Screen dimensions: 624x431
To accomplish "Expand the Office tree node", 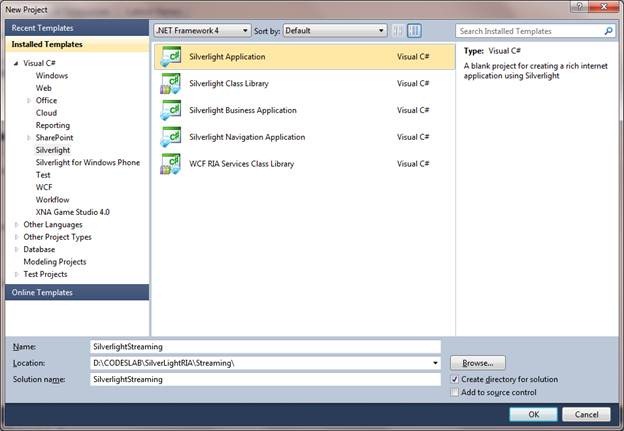I will tap(29, 101).
